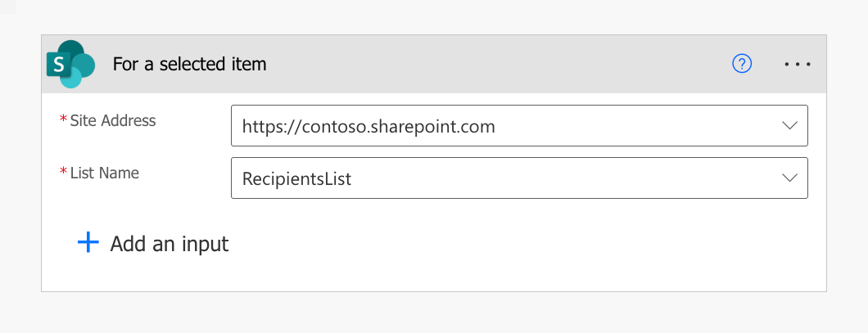Open the help question mark icon

pos(742,64)
